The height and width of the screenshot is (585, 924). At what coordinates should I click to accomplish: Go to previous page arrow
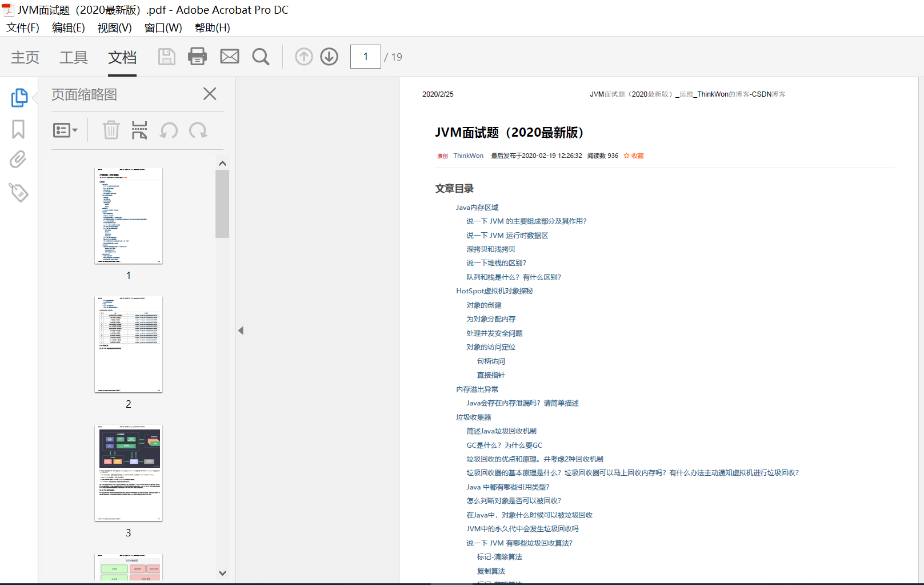point(304,57)
